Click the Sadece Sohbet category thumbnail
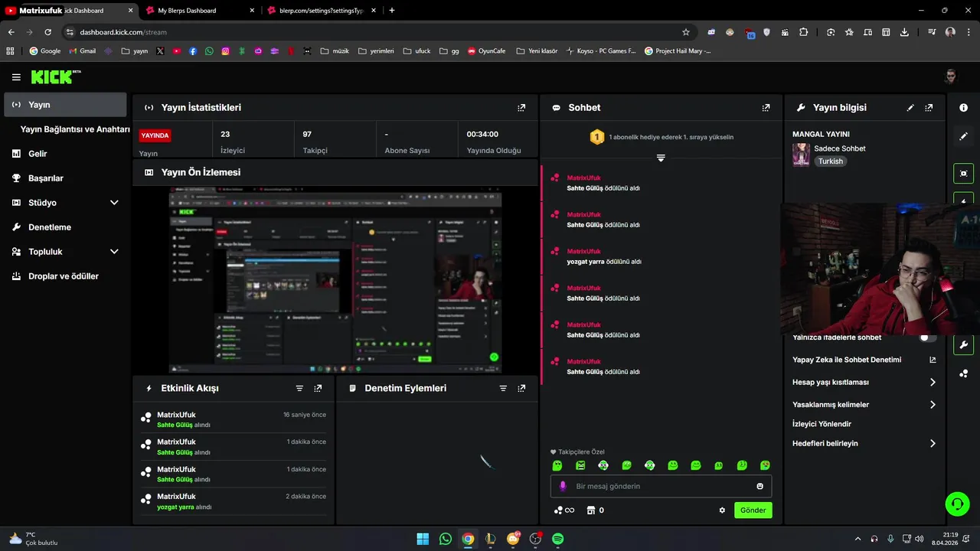The image size is (980, 551). tap(801, 155)
